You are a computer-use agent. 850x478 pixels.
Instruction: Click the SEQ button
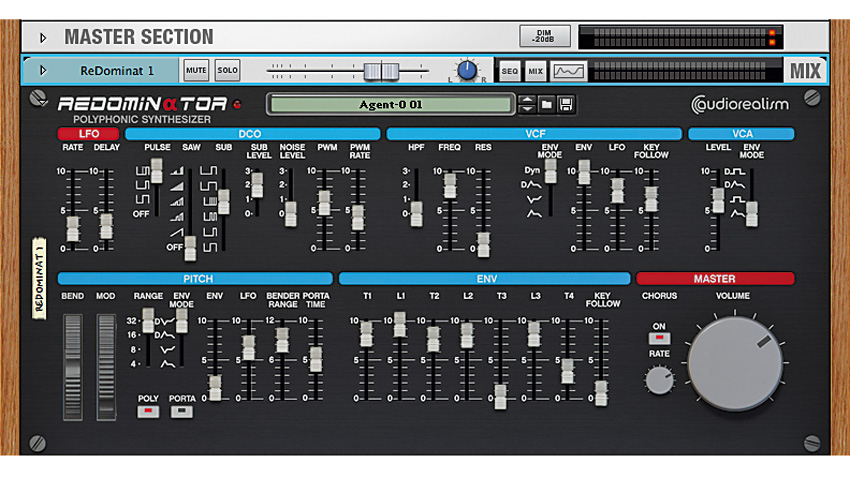510,71
